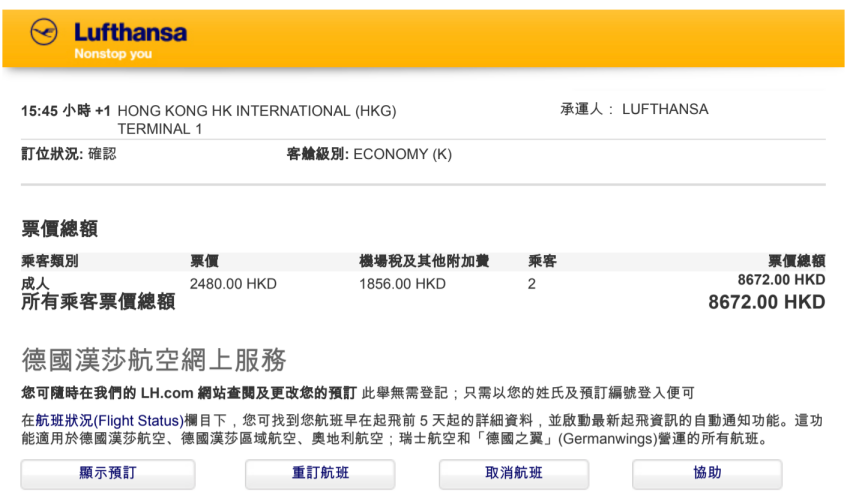Click the 顯示預訂 button
Screen dimensions: 850x504
click(108, 473)
